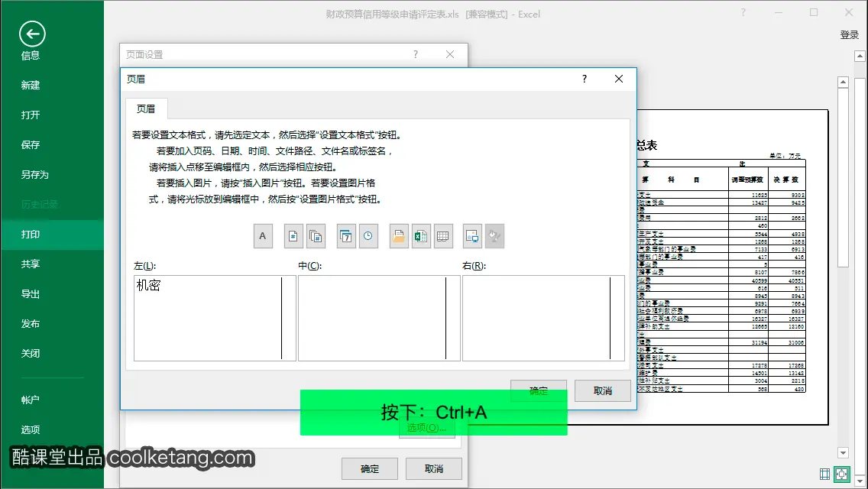
Task: Select 打印 in backstage menu
Action: pos(52,235)
